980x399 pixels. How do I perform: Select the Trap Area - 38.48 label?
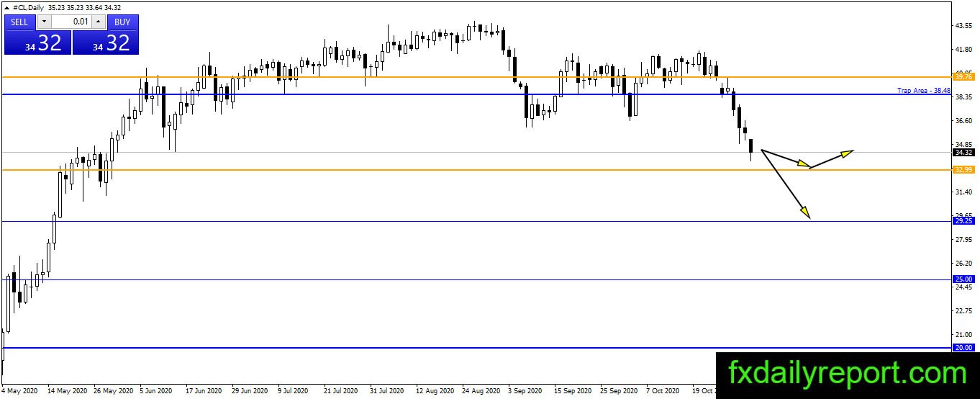click(924, 90)
